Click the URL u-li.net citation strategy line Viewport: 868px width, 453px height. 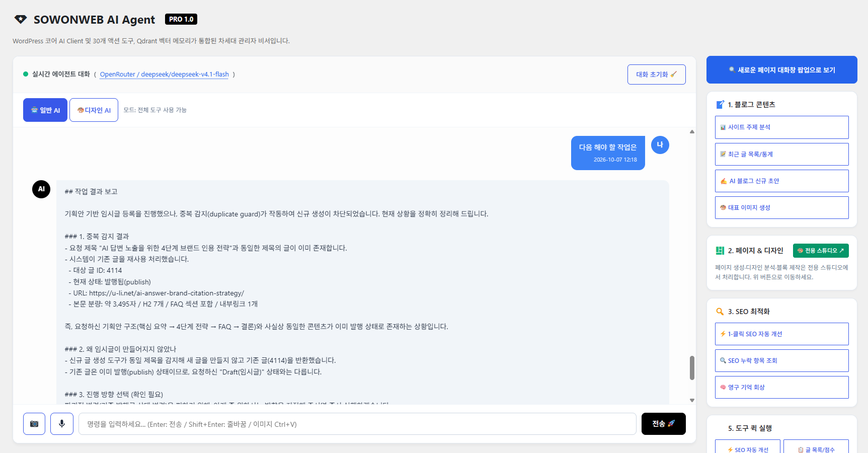pos(156,293)
